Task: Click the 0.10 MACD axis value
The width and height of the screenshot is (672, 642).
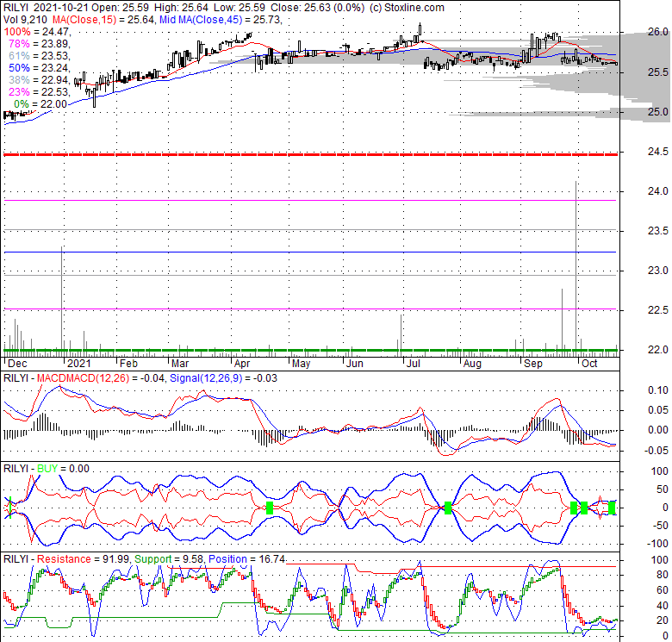Action: coord(658,390)
